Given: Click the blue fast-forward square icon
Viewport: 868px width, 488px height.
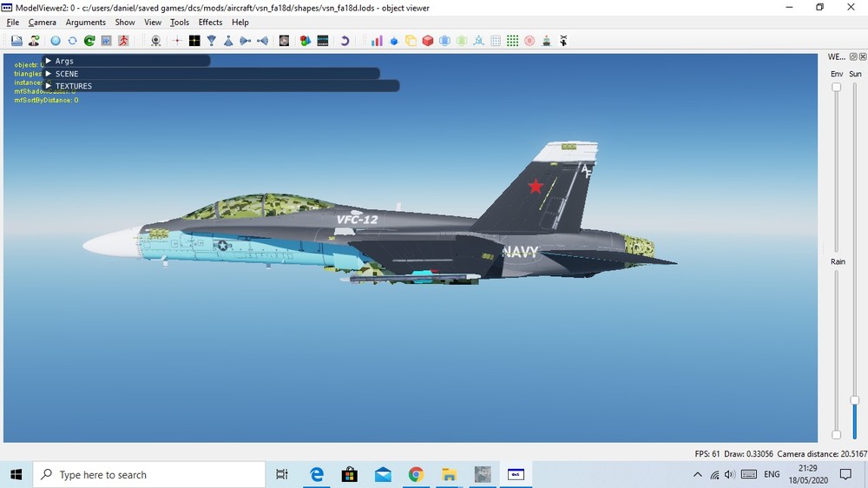Looking at the screenshot, I should (x=106, y=41).
